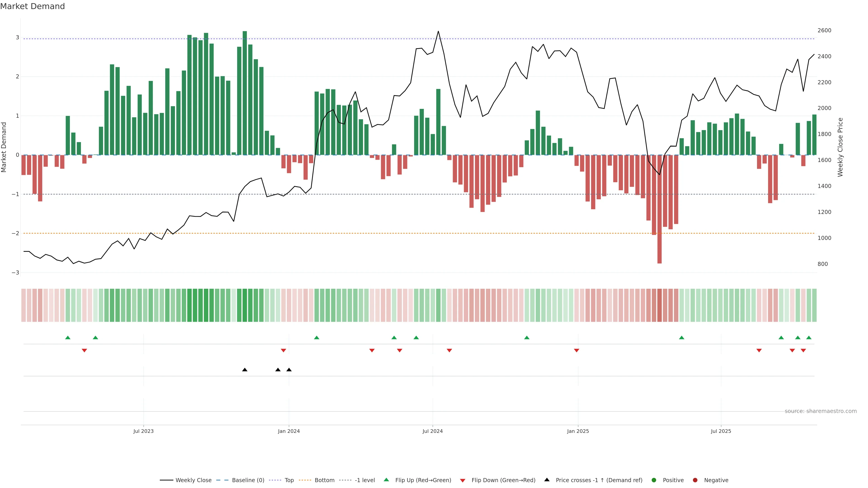Click the leftmost black price-cross triangle marker

tap(245, 370)
